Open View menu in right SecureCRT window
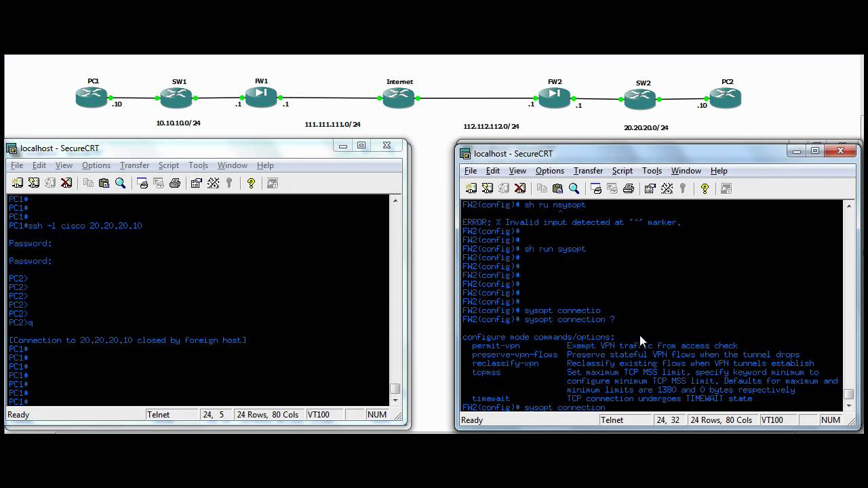This screenshot has width=868, height=488. click(517, 171)
